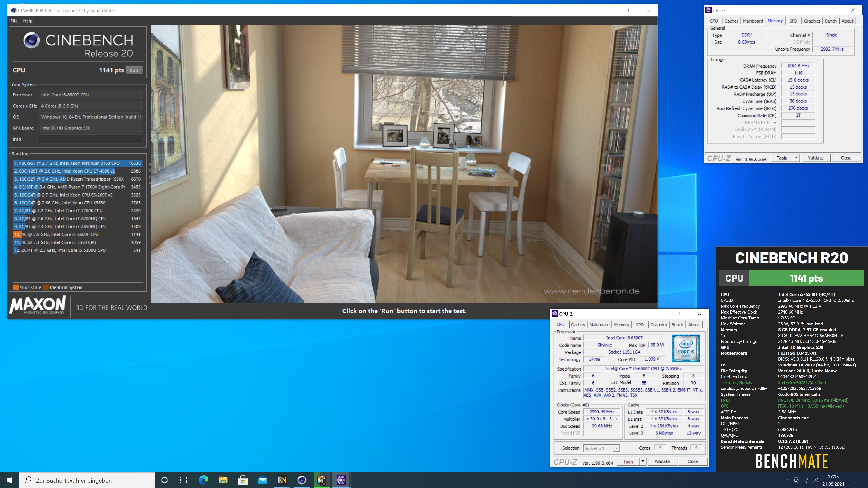Viewport: 868px width, 488px height.
Task: Open Bench tab in lower CPU-Z window
Action: [677, 325]
